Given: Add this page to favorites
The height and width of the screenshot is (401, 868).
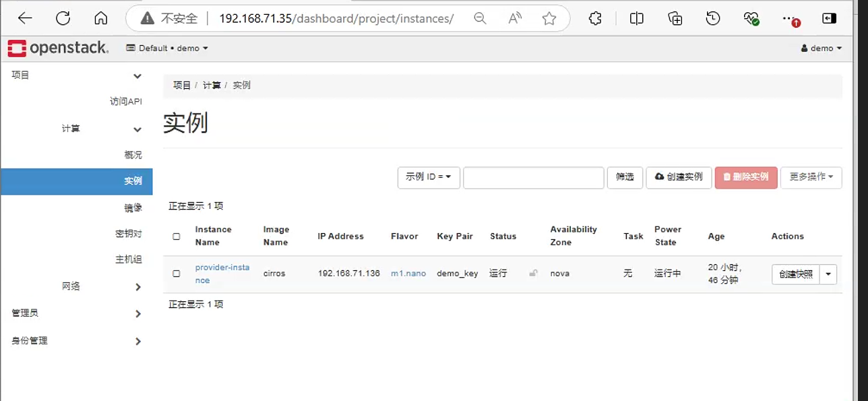Looking at the screenshot, I should click(549, 18).
